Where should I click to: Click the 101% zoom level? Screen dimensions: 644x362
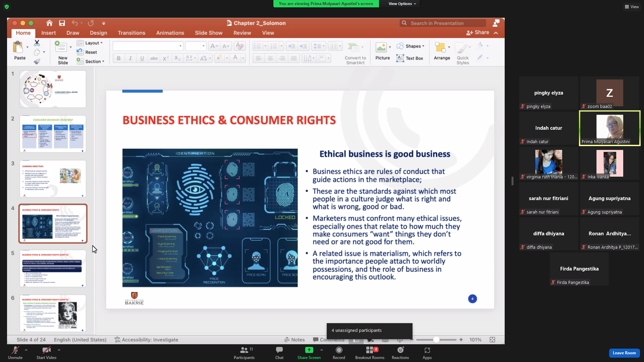click(x=476, y=340)
